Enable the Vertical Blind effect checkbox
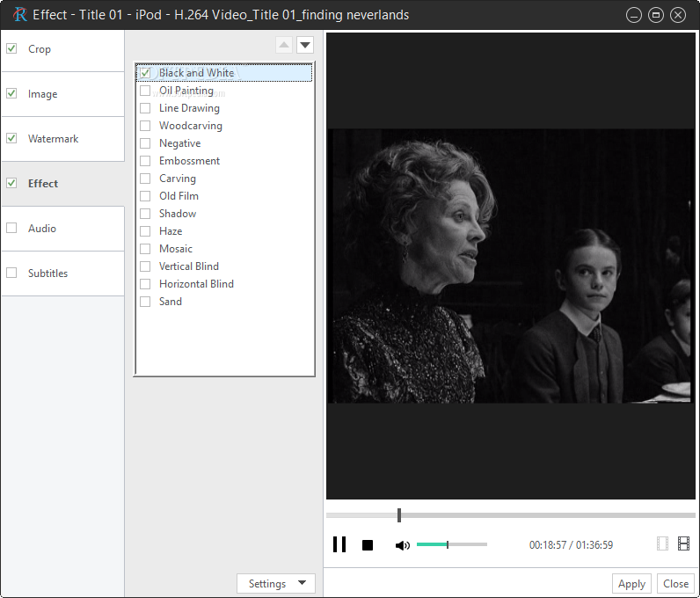 point(145,266)
